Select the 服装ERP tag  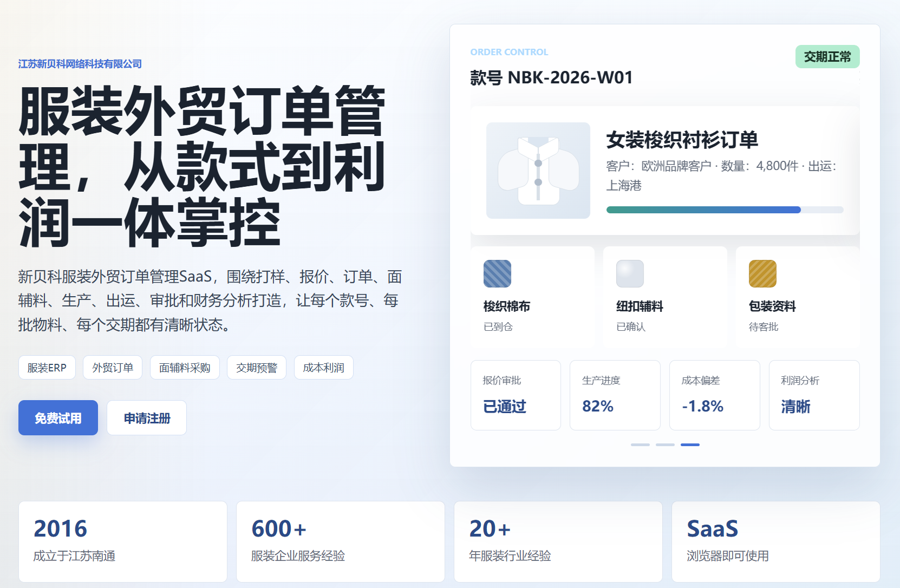47,368
